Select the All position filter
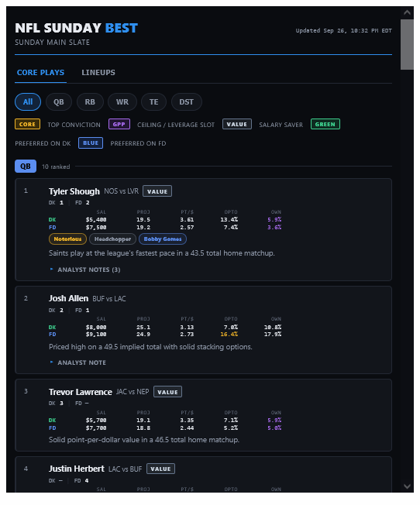This screenshot has width=420, height=505. point(28,101)
